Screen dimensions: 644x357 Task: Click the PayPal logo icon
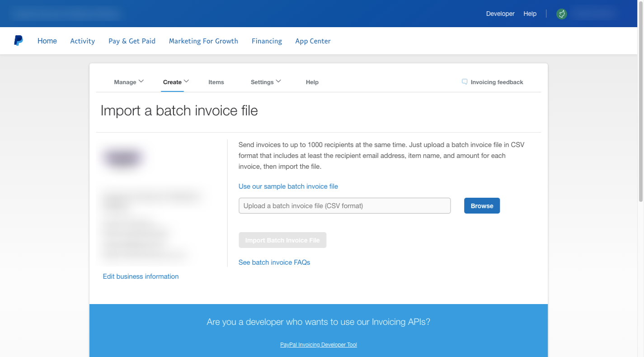[19, 41]
